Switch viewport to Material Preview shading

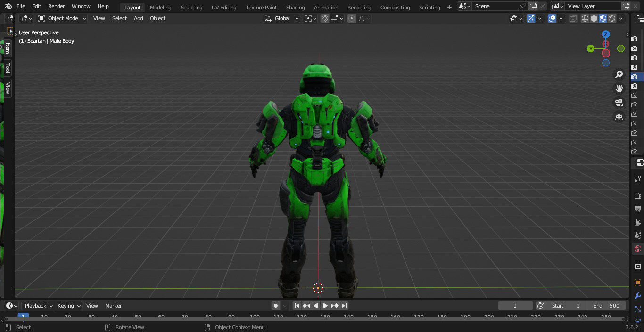pos(603,18)
